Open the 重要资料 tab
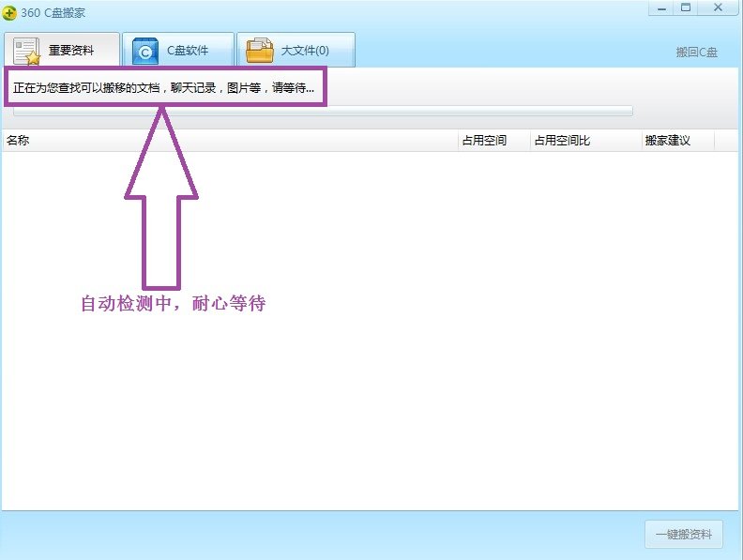 click(62, 50)
